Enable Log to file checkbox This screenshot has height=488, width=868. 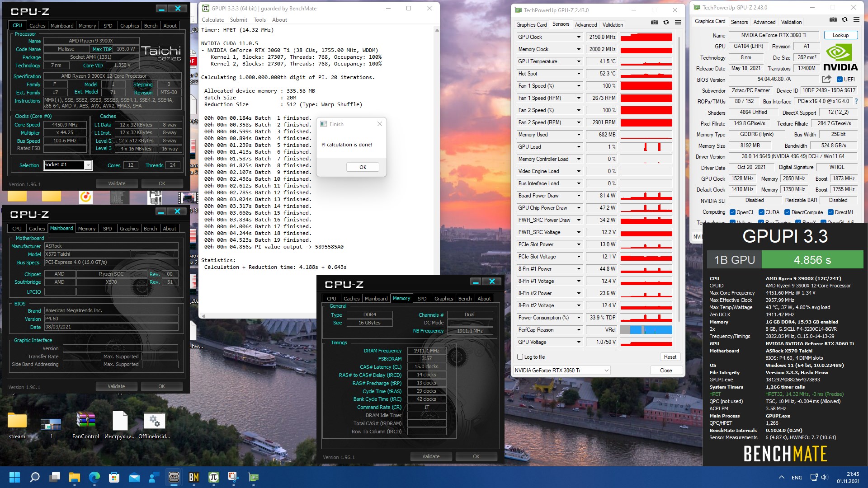(520, 357)
